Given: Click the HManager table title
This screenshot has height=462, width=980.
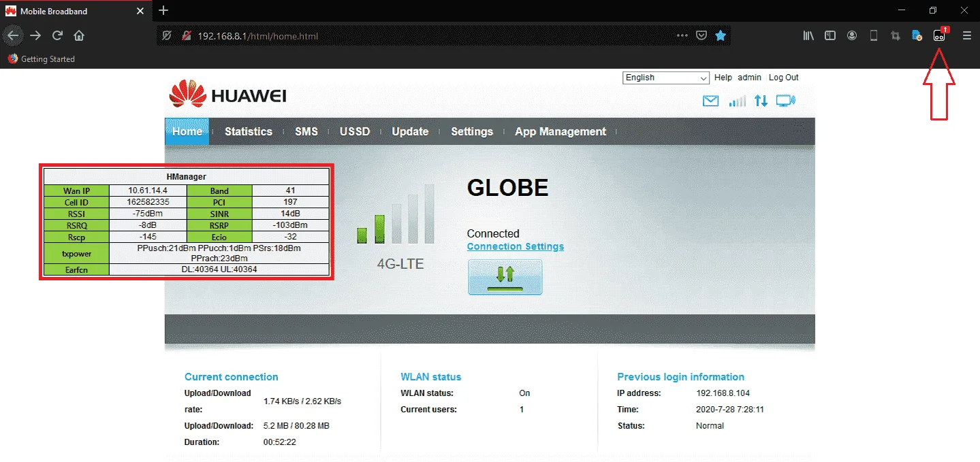Looking at the screenshot, I should pos(187,177).
